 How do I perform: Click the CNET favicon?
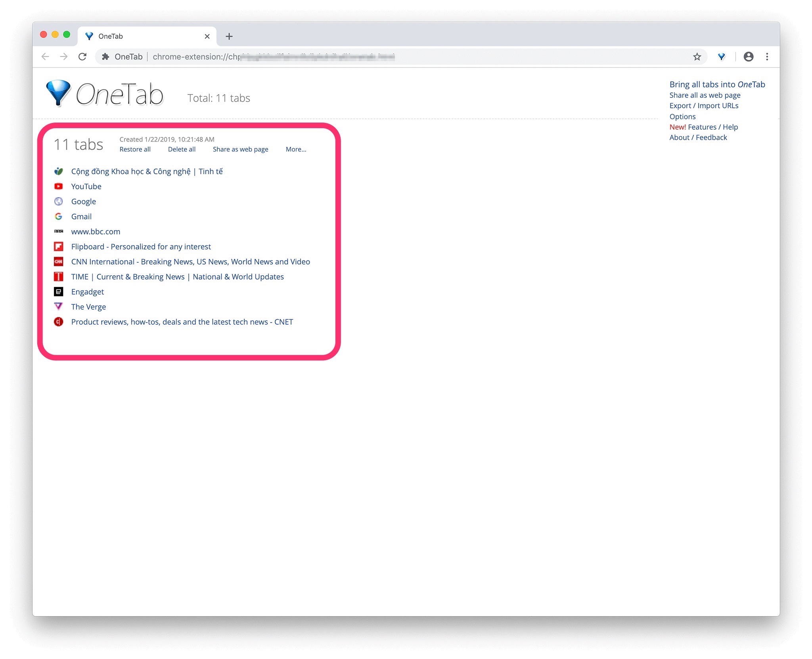click(x=59, y=322)
